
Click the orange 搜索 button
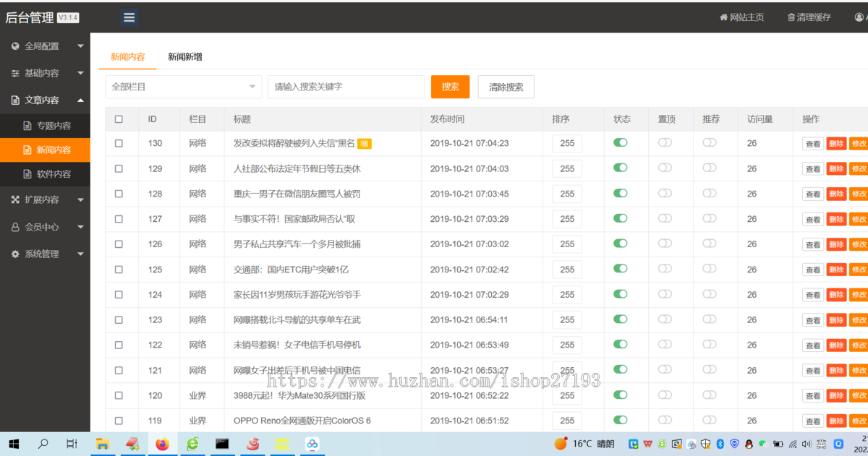pos(451,87)
